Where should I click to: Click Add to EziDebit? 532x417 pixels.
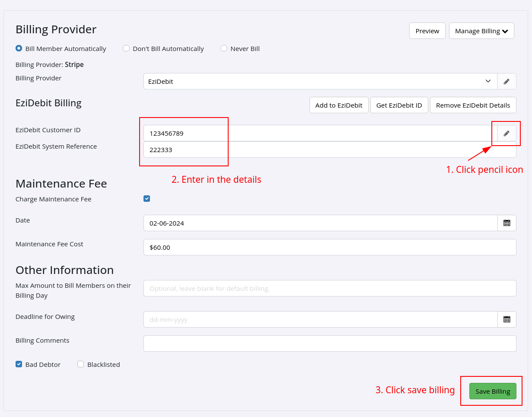tap(339, 105)
